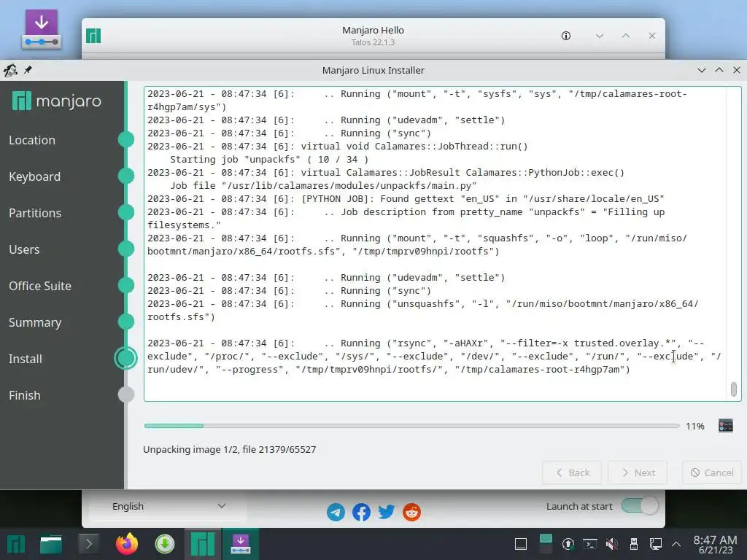Click the show desktop tray icon

pos(521,544)
